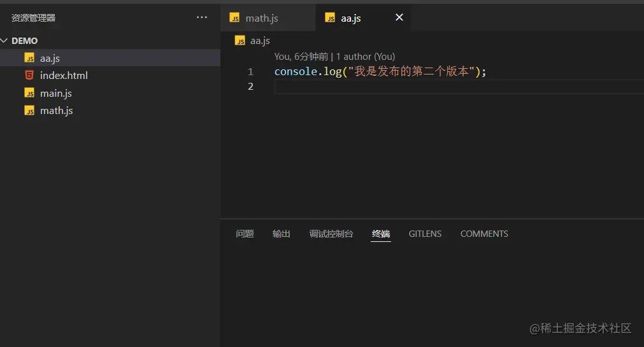
Task: Switch to the math.js editor tab
Action: (x=268, y=18)
